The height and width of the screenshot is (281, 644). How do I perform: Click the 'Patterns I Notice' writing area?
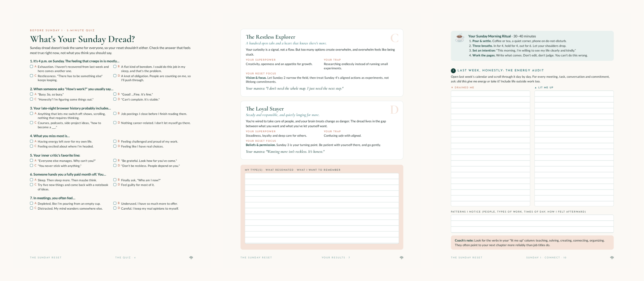point(532,223)
